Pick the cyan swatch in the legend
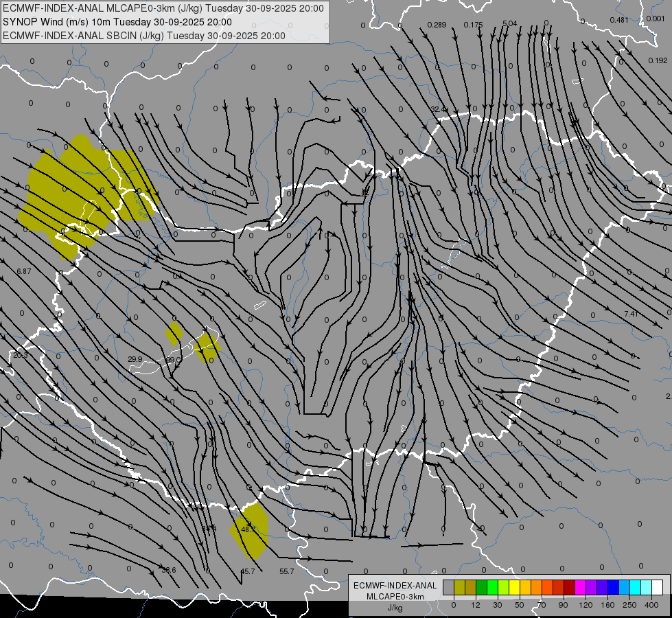672x618 pixels. pyautogui.click(x=635, y=587)
